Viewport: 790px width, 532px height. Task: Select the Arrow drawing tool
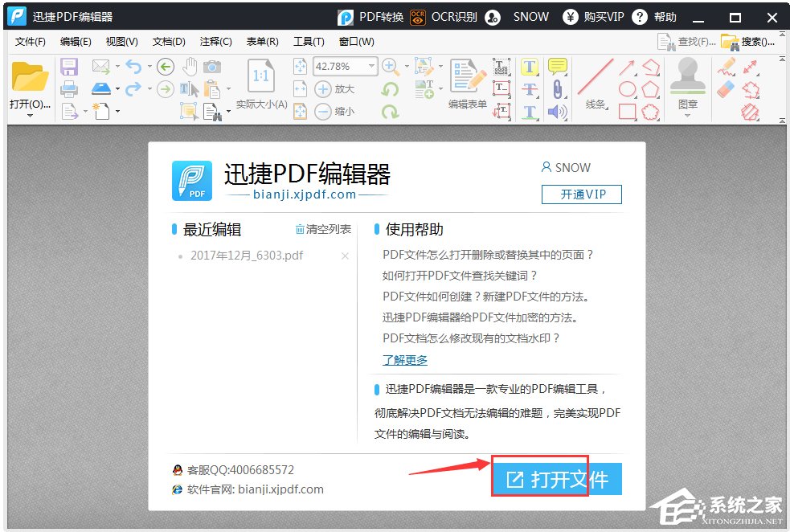pyautogui.click(x=628, y=67)
